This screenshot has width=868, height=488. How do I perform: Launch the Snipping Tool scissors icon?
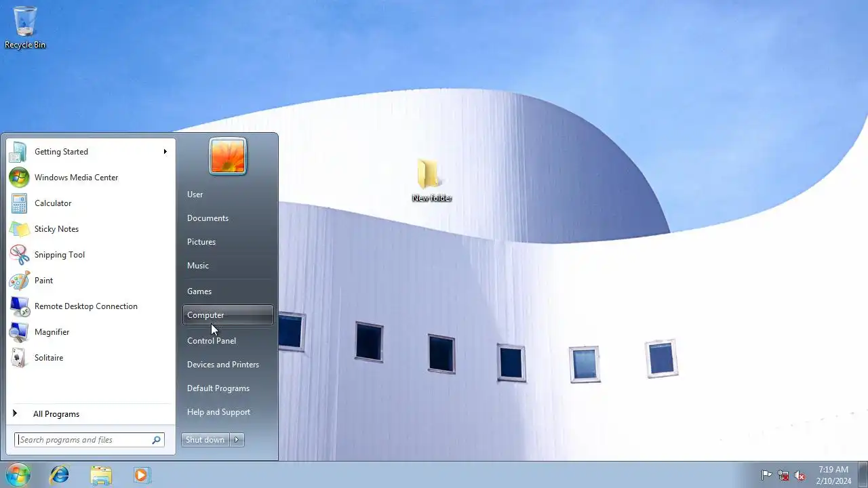(19, 255)
